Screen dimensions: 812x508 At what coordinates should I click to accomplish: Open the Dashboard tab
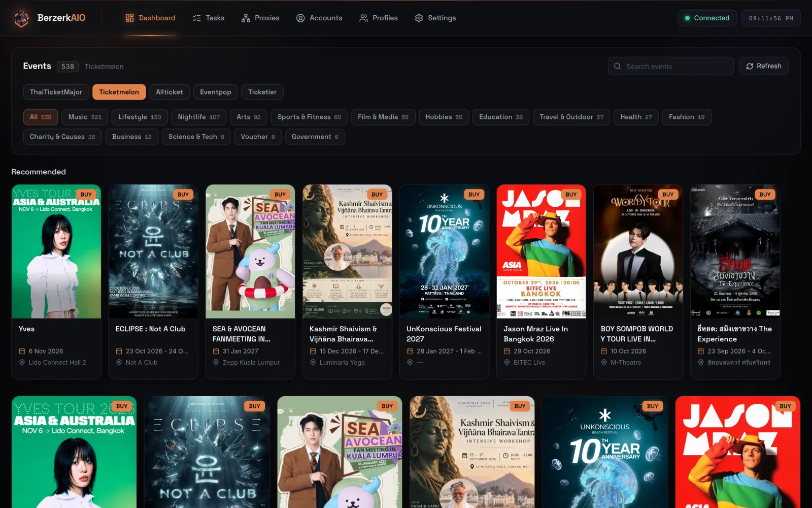click(150, 18)
